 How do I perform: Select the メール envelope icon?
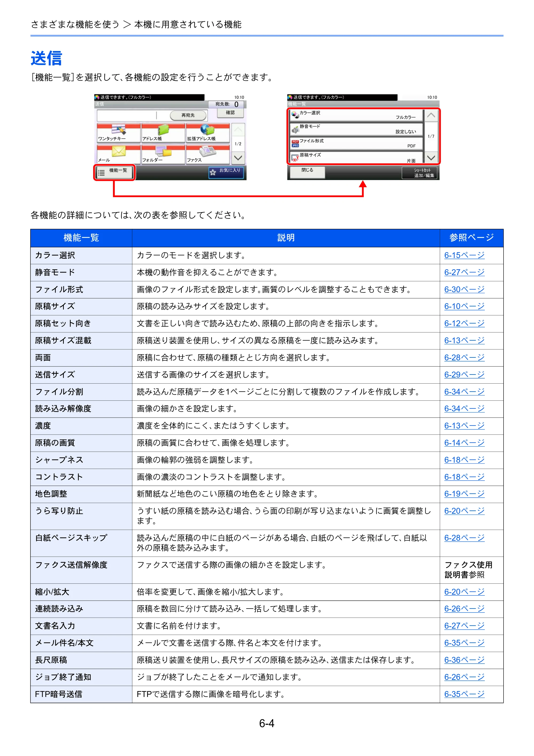119,154
